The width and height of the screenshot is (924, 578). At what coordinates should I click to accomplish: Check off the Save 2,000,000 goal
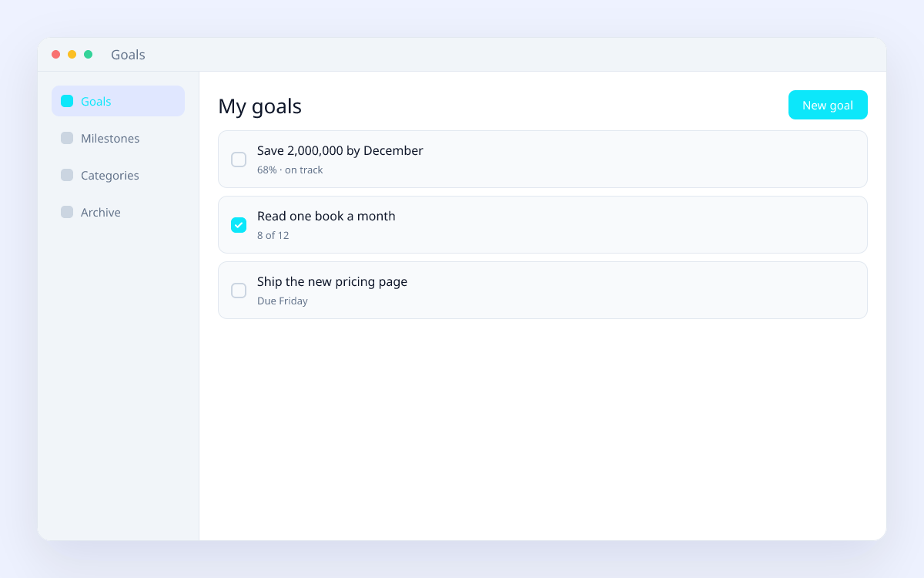coord(239,160)
